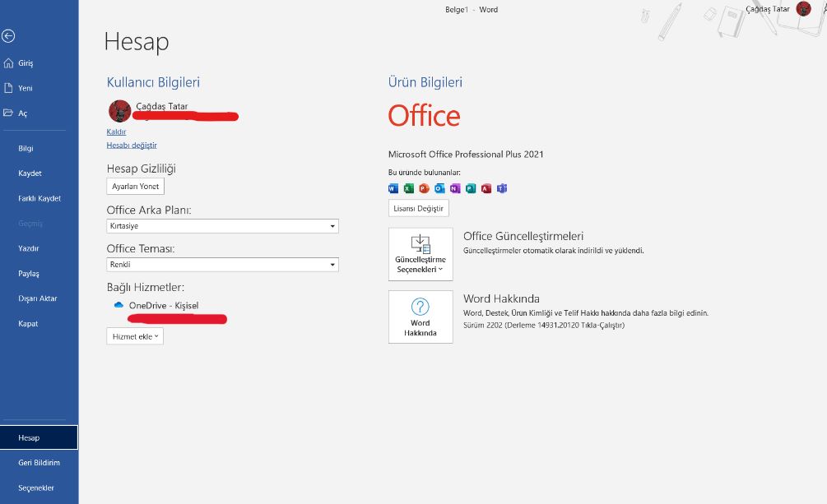Click the Office Güncelleştirmeleri heading
Viewport: 827px width, 504px height.
click(523, 236)
